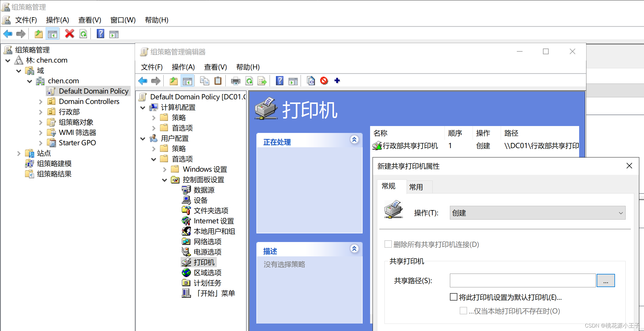The height and width of the screenshot is (331, 644).
Task: Switch to the 常用 tab
Action: pos(416,187)
